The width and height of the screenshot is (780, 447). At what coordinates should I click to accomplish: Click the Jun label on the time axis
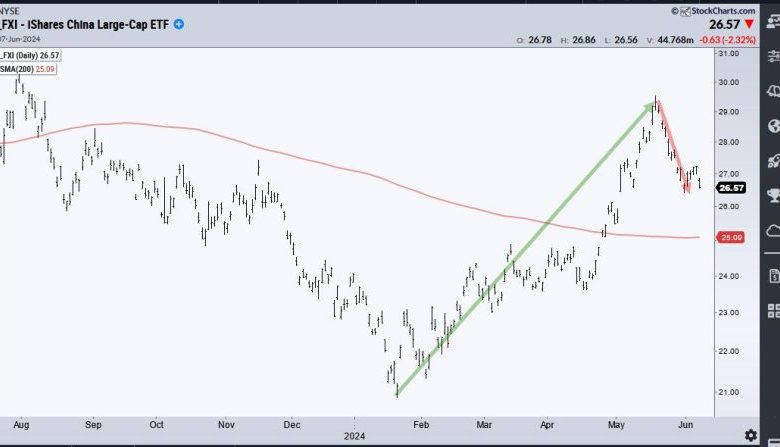[685, 425]
